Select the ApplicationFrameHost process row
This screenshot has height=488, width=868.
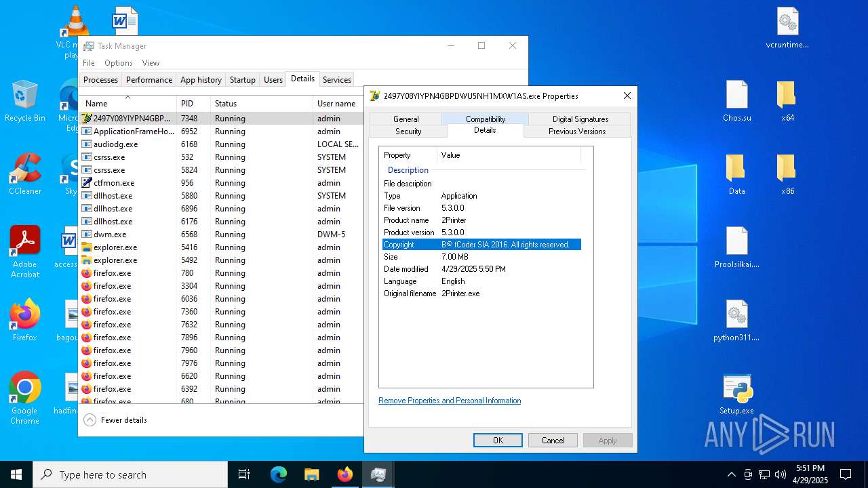click(221, 131)
